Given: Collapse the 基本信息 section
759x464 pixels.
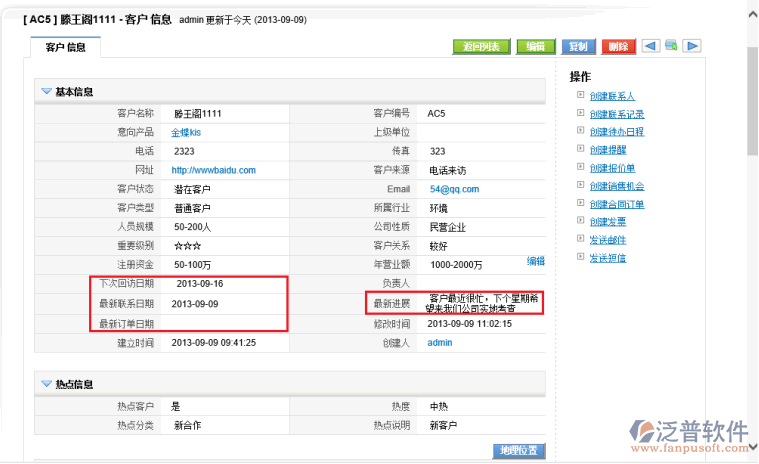Looking at the screenshot, I should point(46,91).
